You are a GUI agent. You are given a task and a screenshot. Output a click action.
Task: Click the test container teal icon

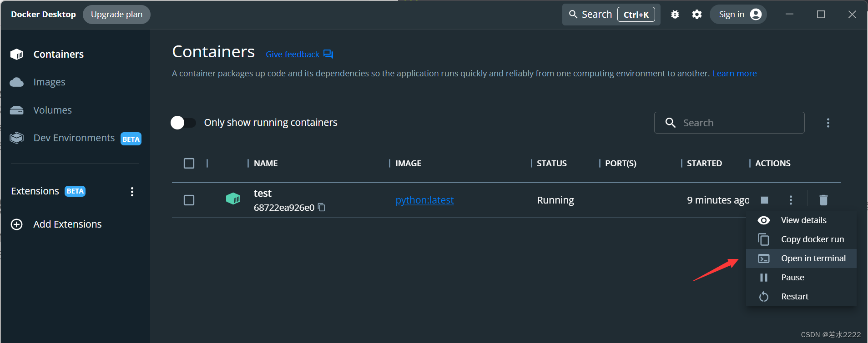pos(233,199)
